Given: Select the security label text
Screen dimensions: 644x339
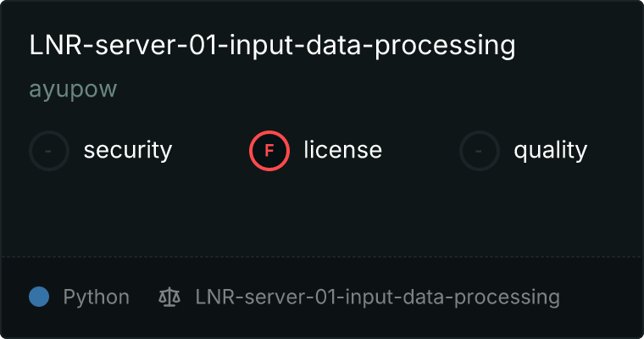Looking at the screenshot, I should (x=127, y=151).
